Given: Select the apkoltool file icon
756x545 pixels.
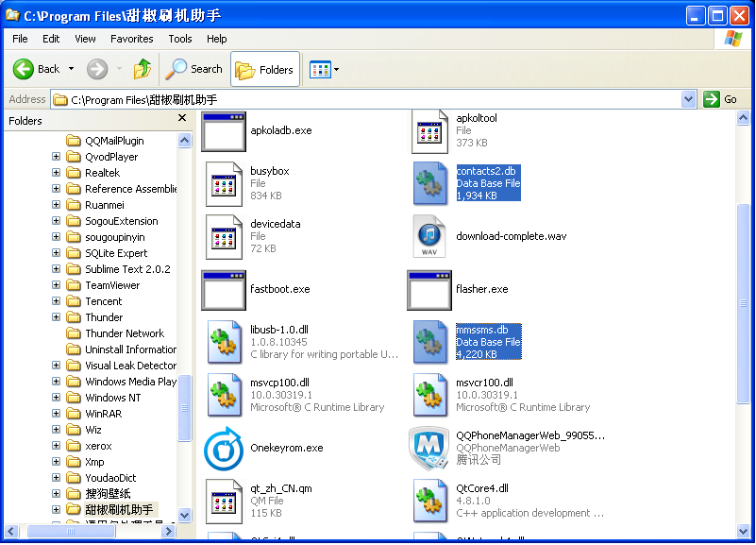Looking at the screenshot, I should pyautogui.click(x=429, y=131).
